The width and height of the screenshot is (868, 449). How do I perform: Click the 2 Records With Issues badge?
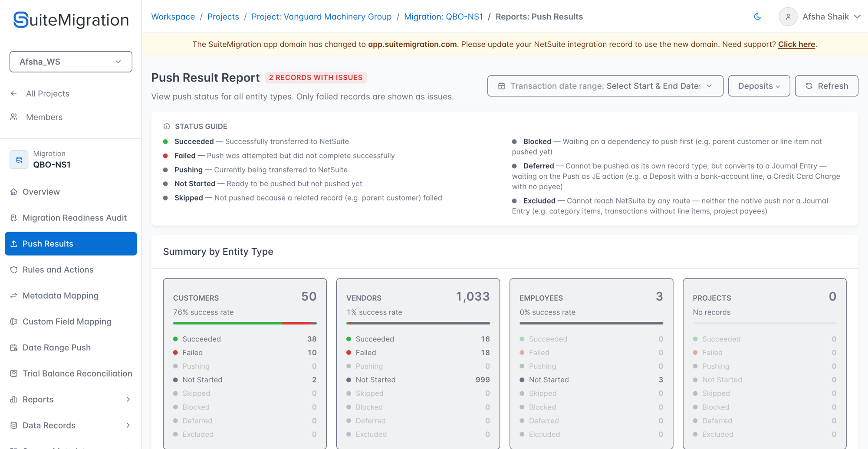click(316, 78)
